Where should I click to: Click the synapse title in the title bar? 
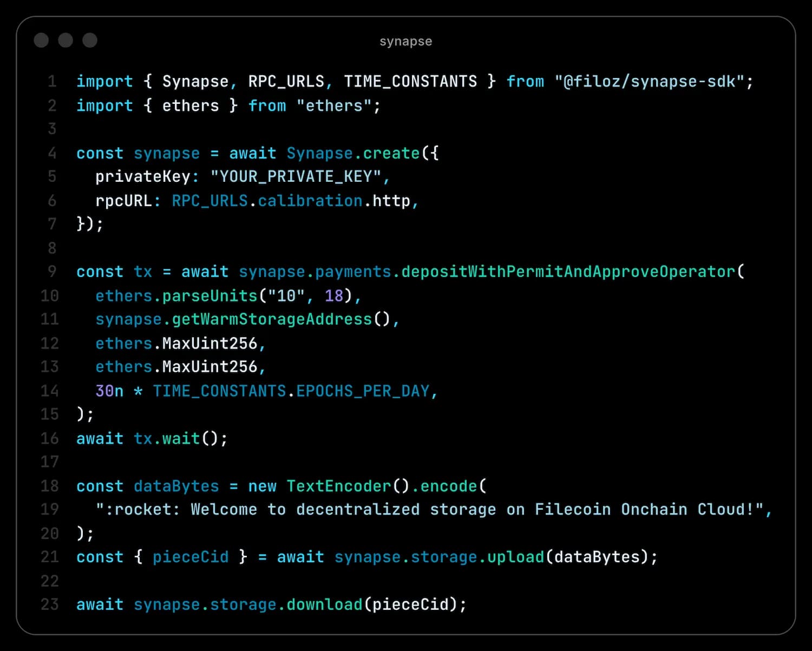405,41
